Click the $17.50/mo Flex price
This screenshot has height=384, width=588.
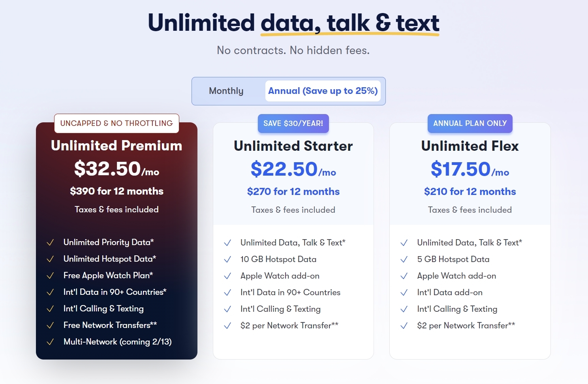pyautogui.click(x=470, y=169)
